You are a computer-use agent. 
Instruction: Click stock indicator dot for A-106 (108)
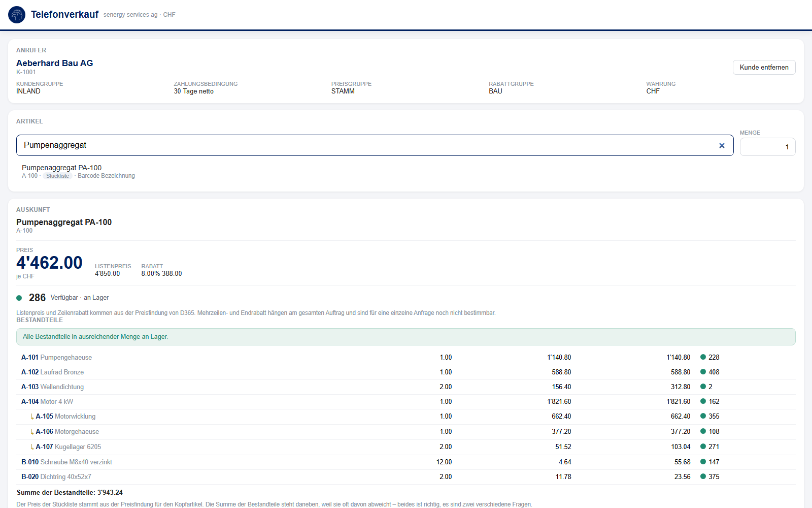click(703, 431)
